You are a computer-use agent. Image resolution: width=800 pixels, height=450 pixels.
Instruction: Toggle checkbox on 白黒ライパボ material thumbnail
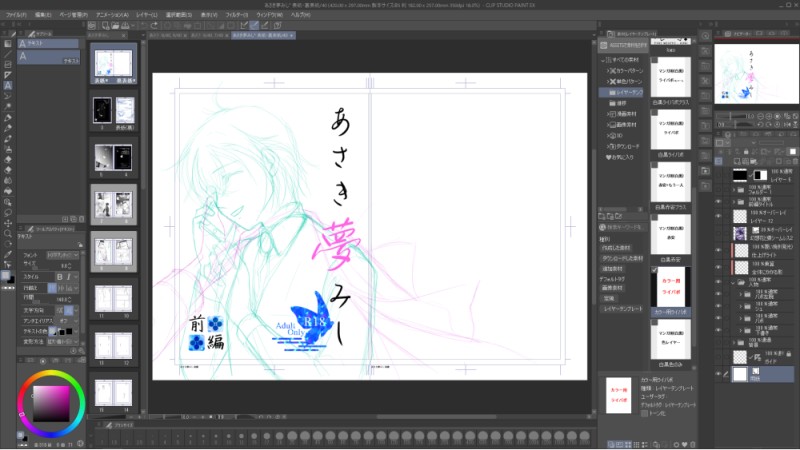(654, 113)
